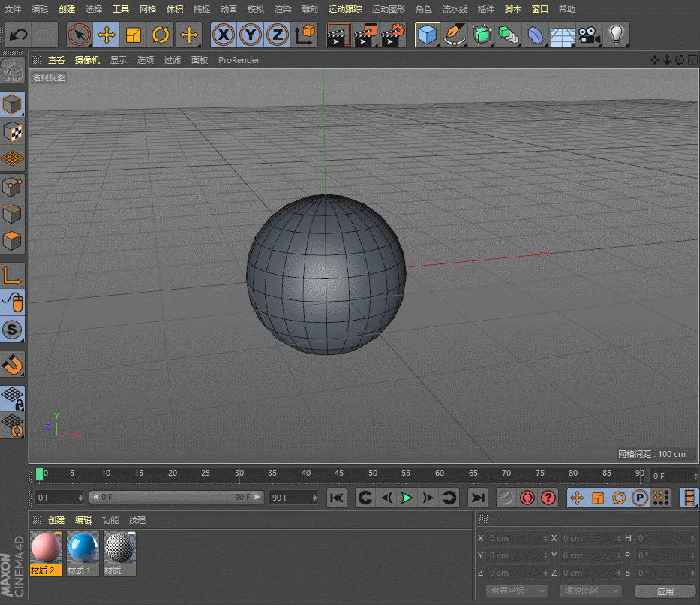This screenshot has height=605, width=700.
Task: Select the Rotate tool icon
Action: [161, 35]
